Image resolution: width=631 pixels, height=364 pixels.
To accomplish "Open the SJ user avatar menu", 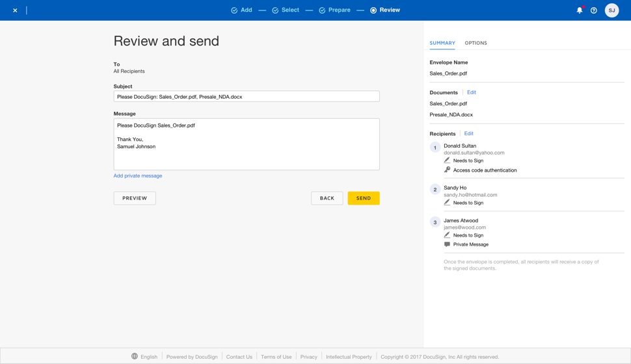I will click(x=611, y=10).
